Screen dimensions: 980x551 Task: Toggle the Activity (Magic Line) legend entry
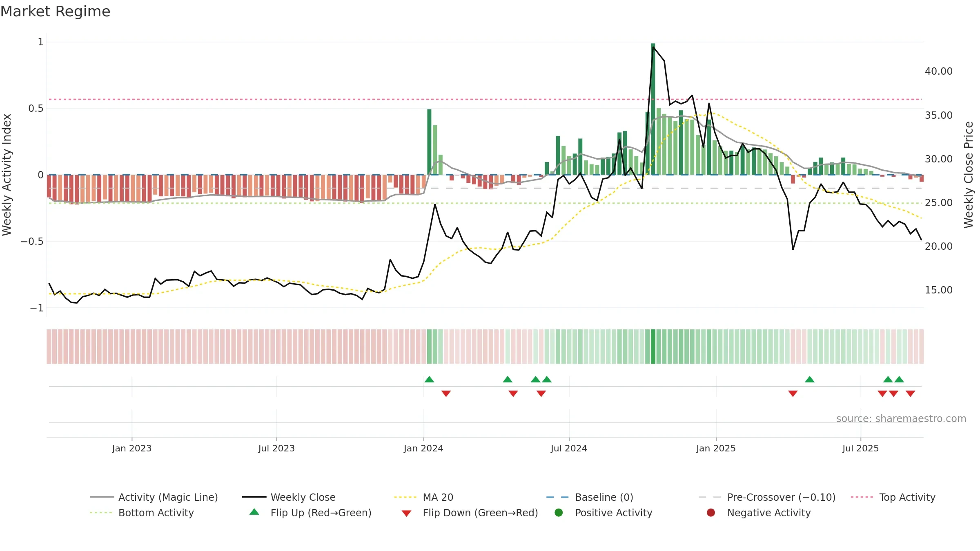pos(154,497)
